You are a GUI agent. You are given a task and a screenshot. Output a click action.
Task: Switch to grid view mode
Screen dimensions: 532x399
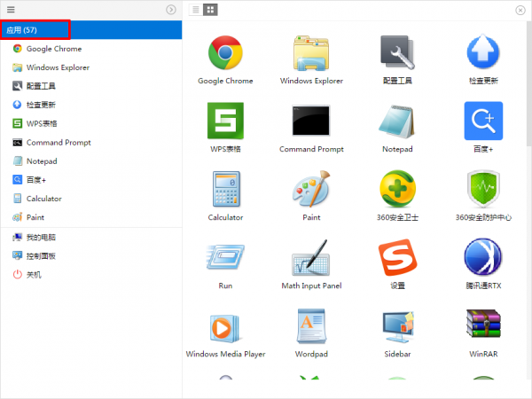point(210,10)
